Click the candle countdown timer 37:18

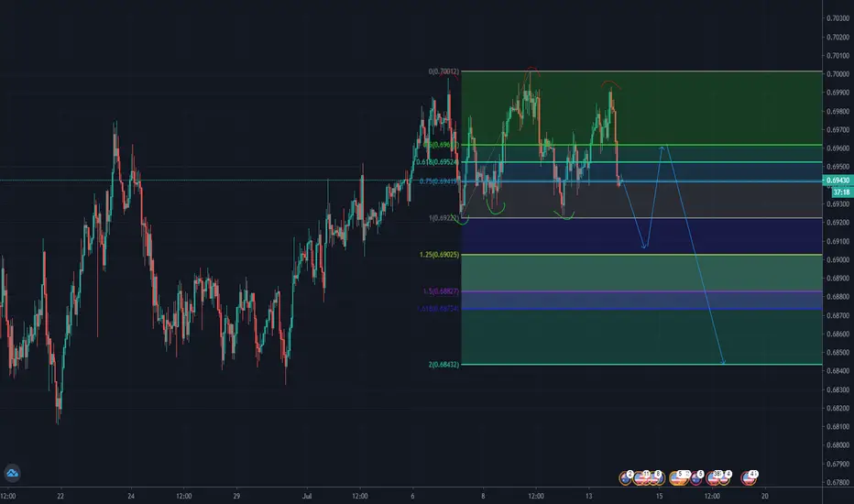point(842,192)
